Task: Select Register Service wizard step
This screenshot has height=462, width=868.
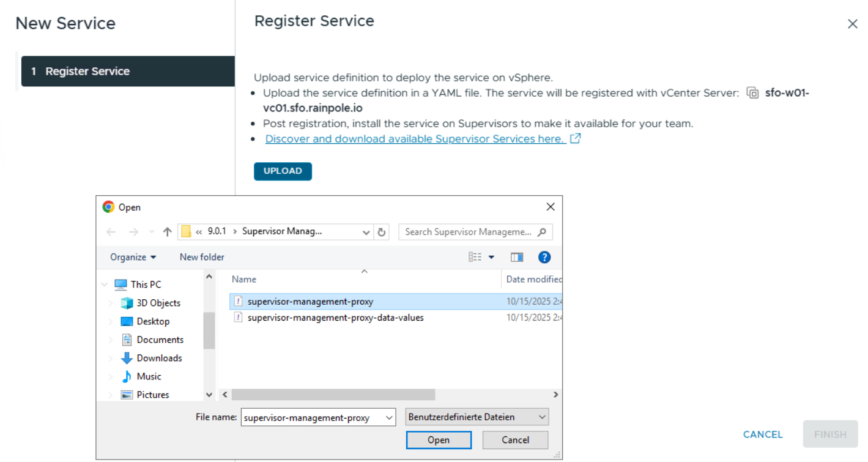Action: point(128,71)
